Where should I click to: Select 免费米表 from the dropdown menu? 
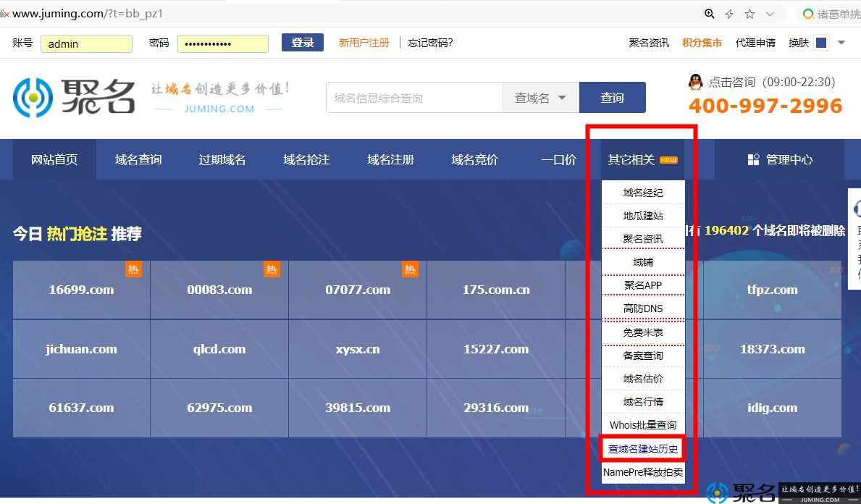tap(643, 332)
